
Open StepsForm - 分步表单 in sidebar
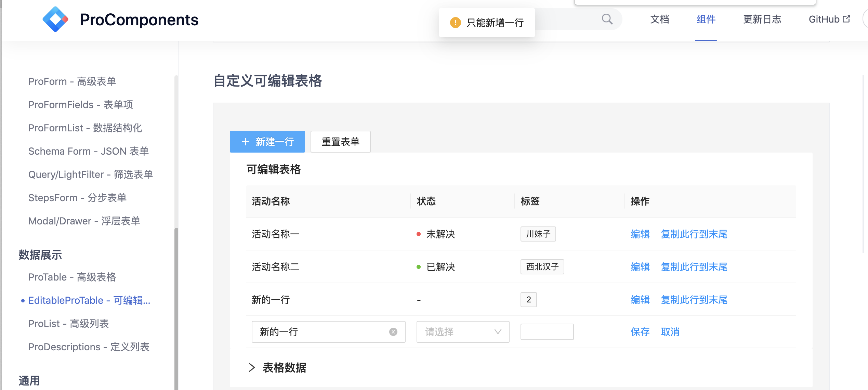78,198
